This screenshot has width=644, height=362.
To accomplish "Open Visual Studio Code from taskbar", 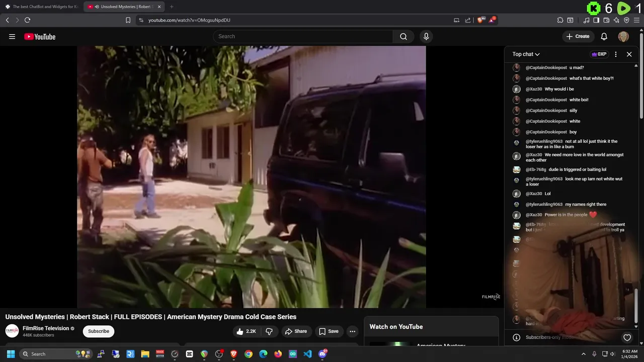I will tap(307, 354).
